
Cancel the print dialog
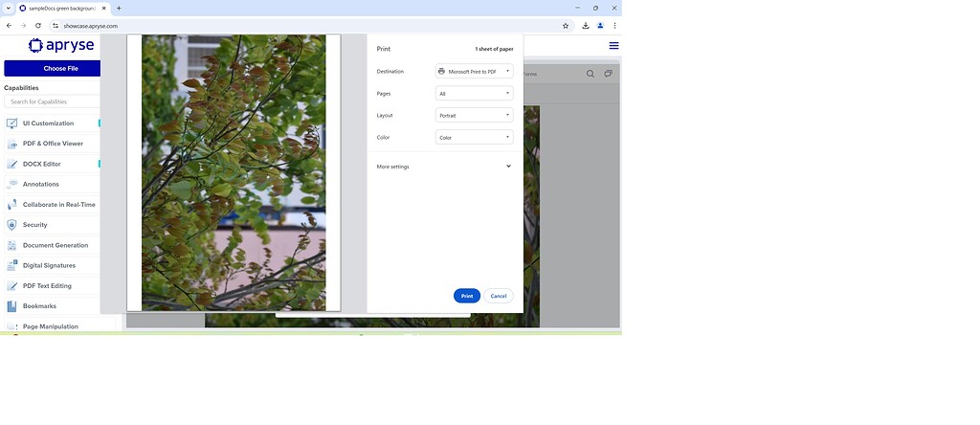[x=498, y=296]
